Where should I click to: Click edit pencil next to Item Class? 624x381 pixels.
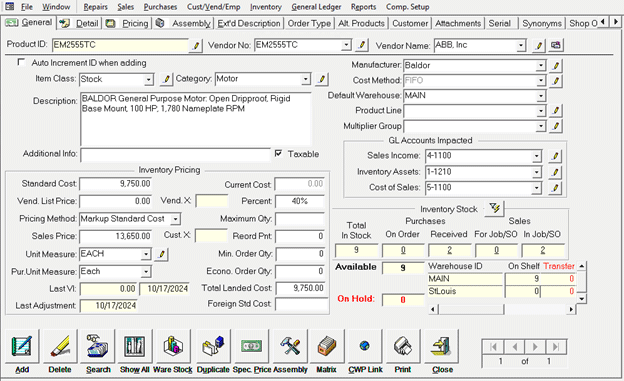[x=166, y=79]
